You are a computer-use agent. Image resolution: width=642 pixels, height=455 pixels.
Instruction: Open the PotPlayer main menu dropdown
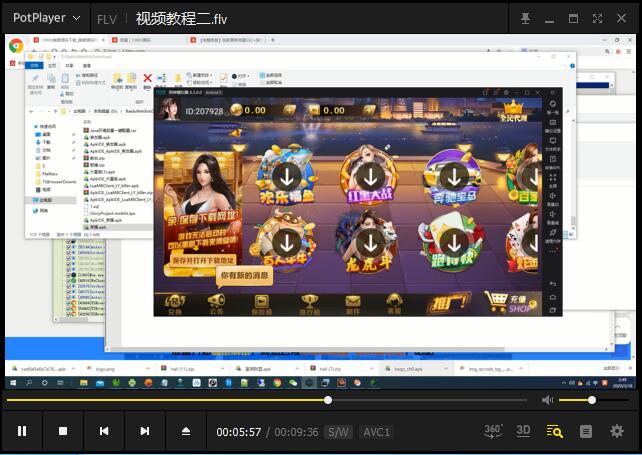(x=46, y=18)
